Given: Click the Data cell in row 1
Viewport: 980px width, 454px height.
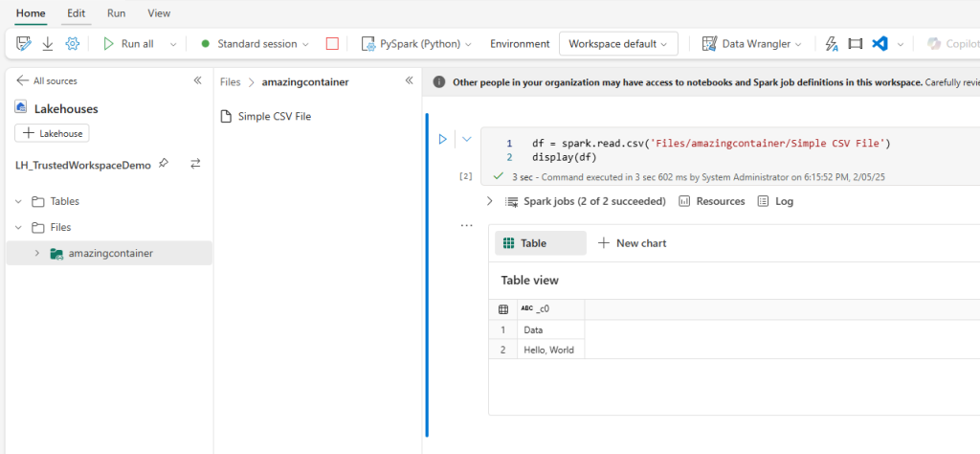Looking at the screenshot, I should point(551,329).
